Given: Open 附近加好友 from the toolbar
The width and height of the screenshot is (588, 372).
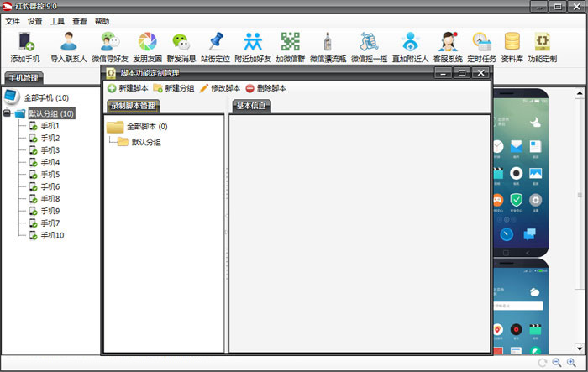Looking at the screenshot, I should pos(253,47).
